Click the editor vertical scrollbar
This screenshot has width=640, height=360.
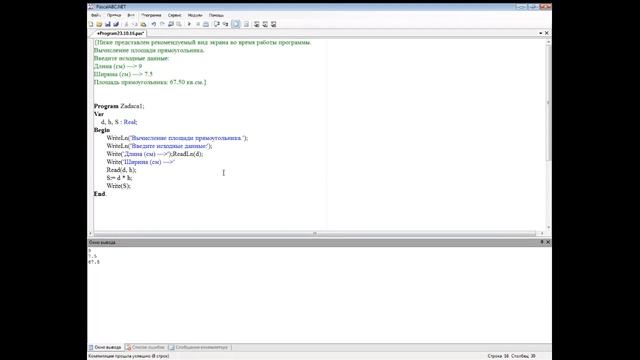548,102
